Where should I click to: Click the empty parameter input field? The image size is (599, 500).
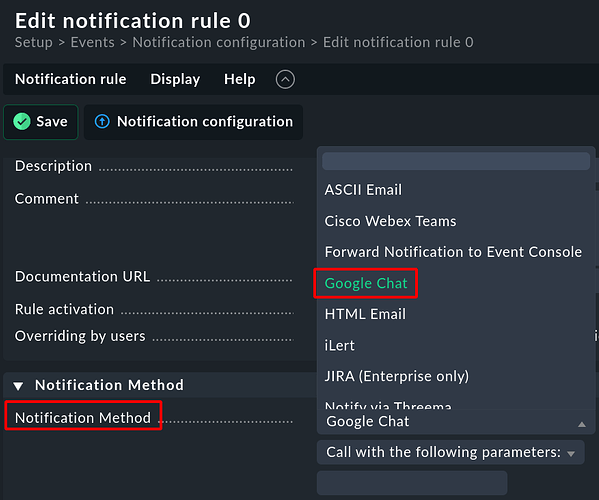412,483
